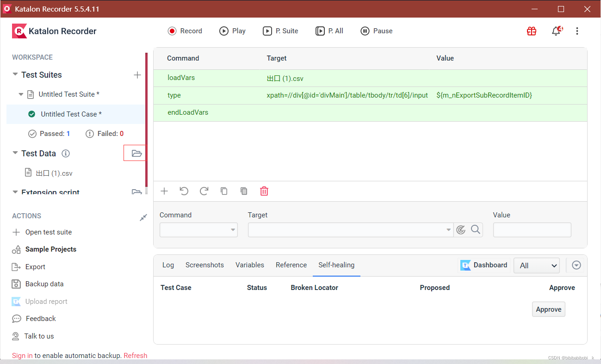
Task: Copy the selected command
Action: coord(224,191)
